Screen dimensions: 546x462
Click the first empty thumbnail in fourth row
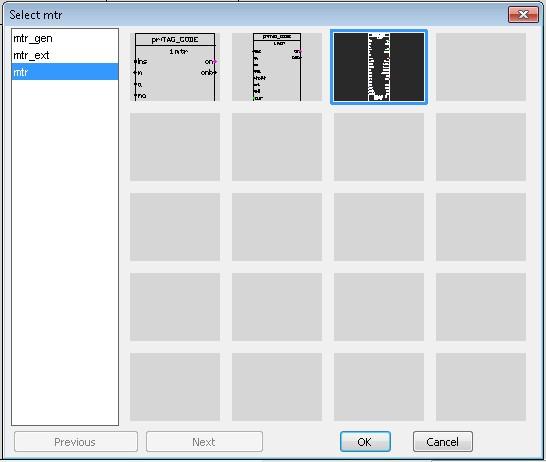click(175, 307)
